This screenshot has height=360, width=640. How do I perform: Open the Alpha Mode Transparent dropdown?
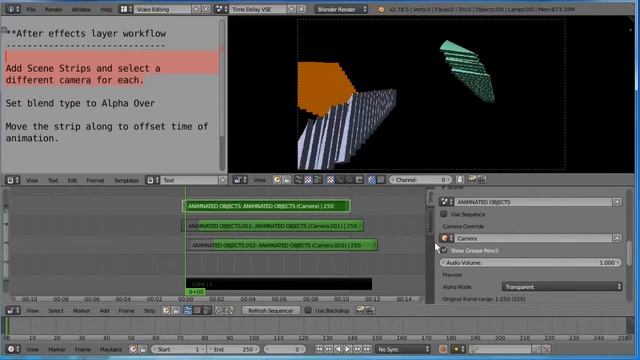[562, 287]
